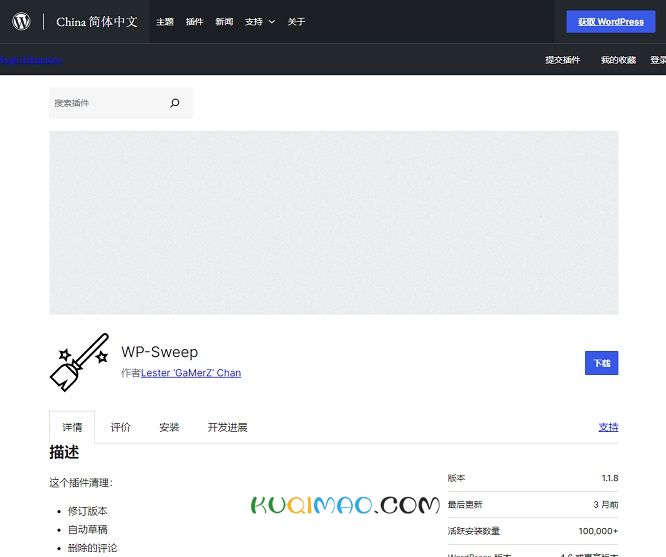Open 我的收藏 favorites link
666x557 pixels.
(x=618, y=60)
